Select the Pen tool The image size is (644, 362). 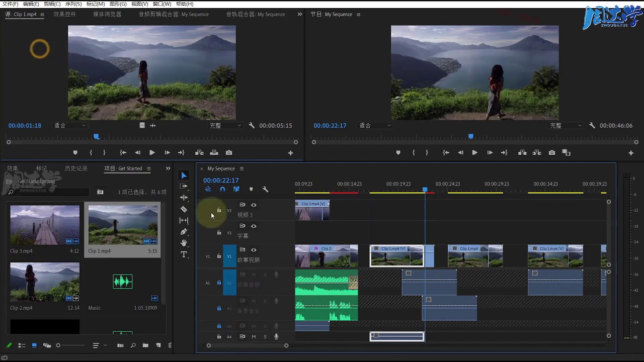pyautogui.click(x=184, y=232)
